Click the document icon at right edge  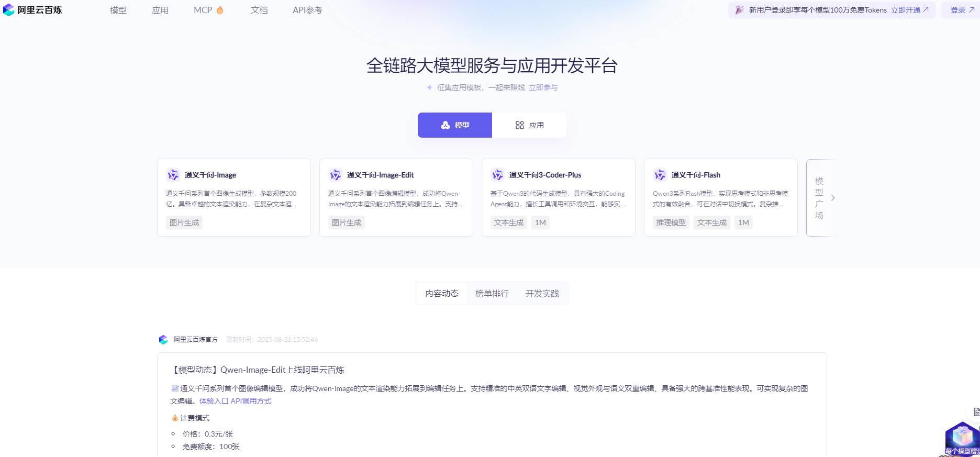point(976,412)
